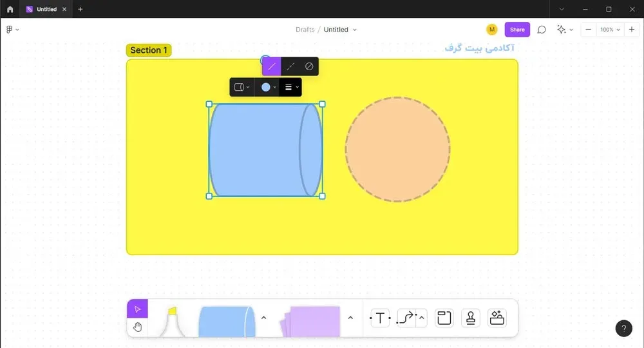
Task: Choose the no stroke option
Action: point(309,66)
